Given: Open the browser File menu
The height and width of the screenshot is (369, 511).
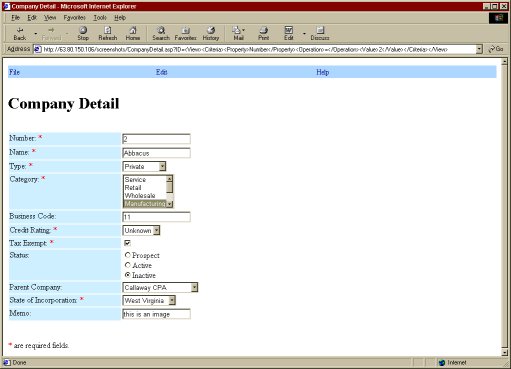Looking at the screenshot, I should pos(15,18).
